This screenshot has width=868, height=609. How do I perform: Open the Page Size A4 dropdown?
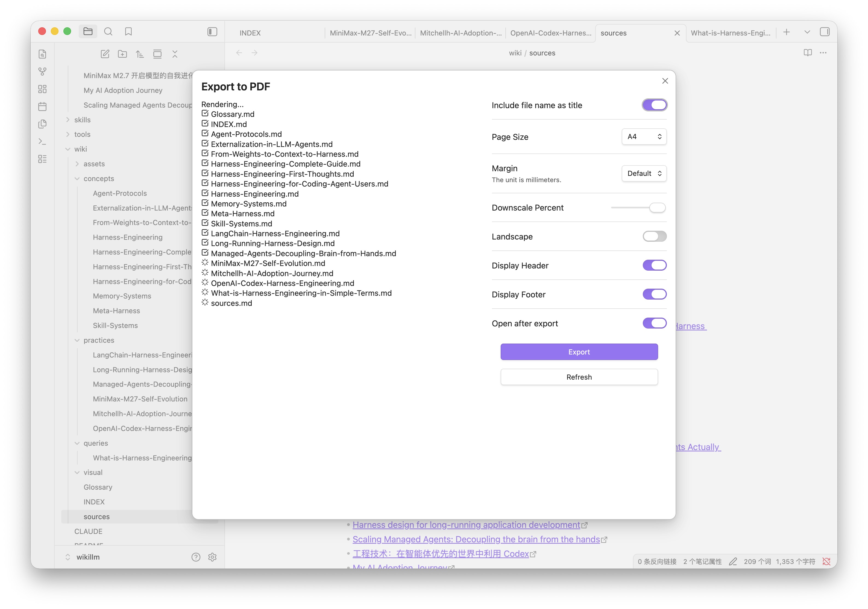pos(644,137)
